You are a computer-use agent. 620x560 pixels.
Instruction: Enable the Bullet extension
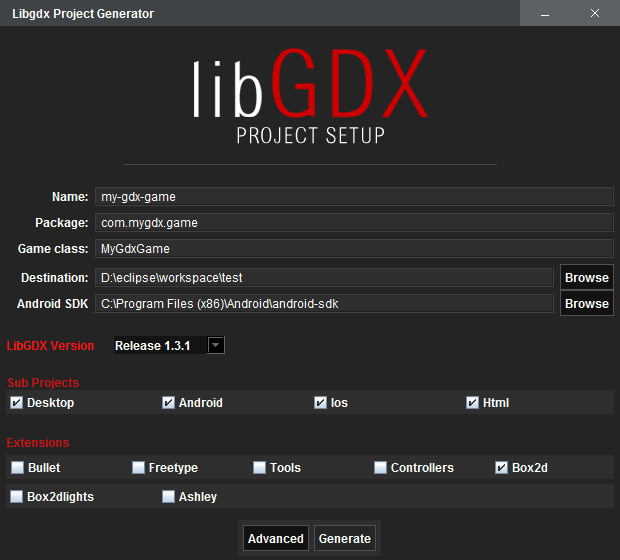[17, 467]
